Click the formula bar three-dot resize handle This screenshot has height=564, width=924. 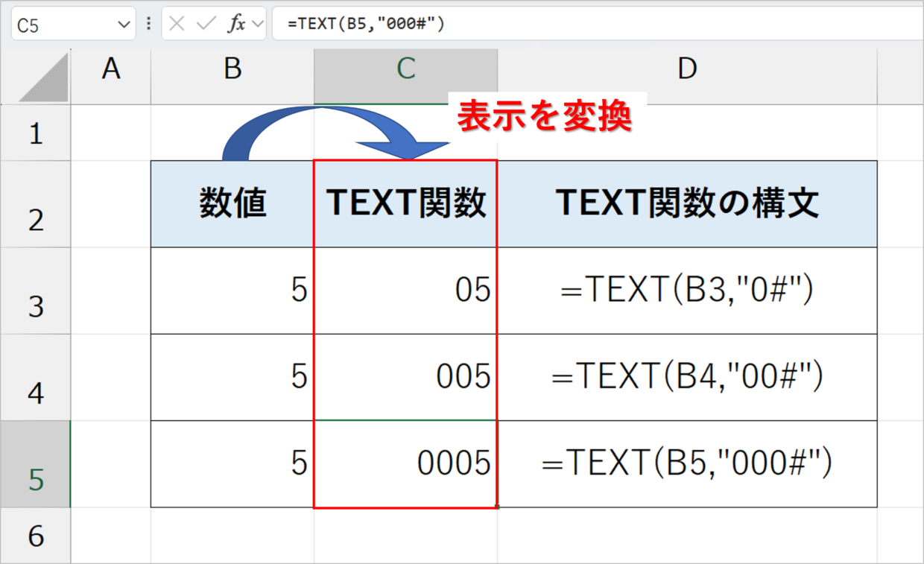(149, 24)
